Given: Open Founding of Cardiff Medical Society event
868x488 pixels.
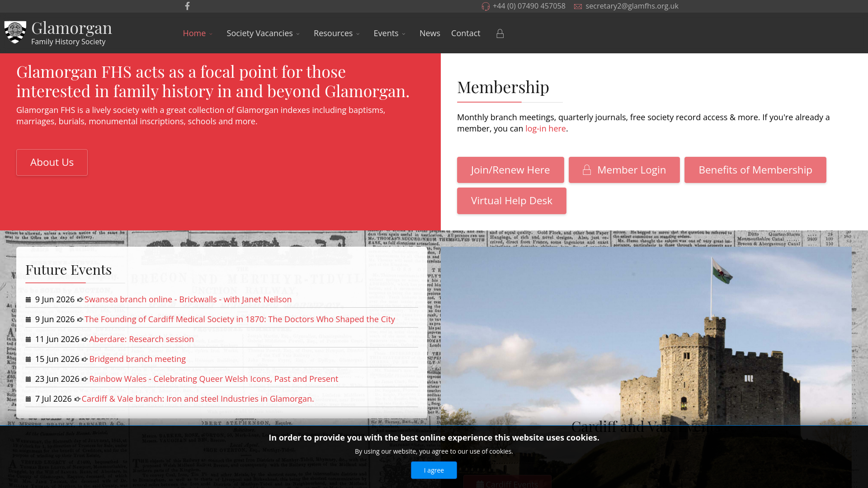Looking at the screenshot, I should click(x=240, y=319).
